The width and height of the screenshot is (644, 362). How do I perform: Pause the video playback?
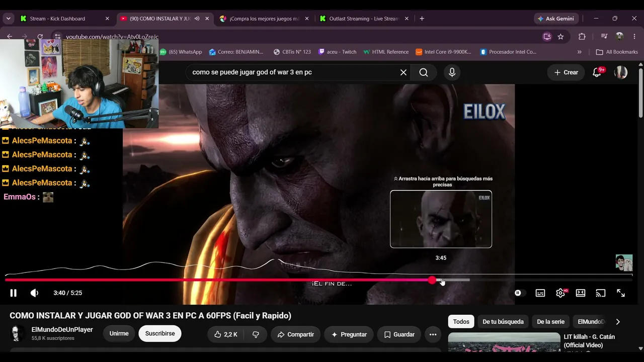click(14, 293)
